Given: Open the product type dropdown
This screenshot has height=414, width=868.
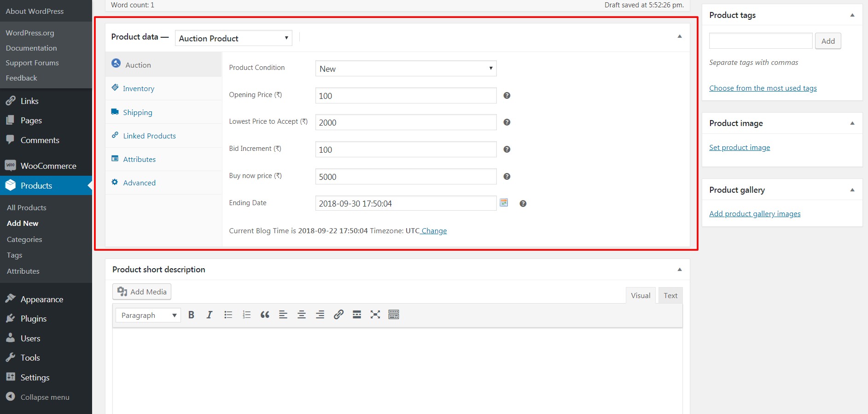Looking at the screenshot, I should point(233,38).
